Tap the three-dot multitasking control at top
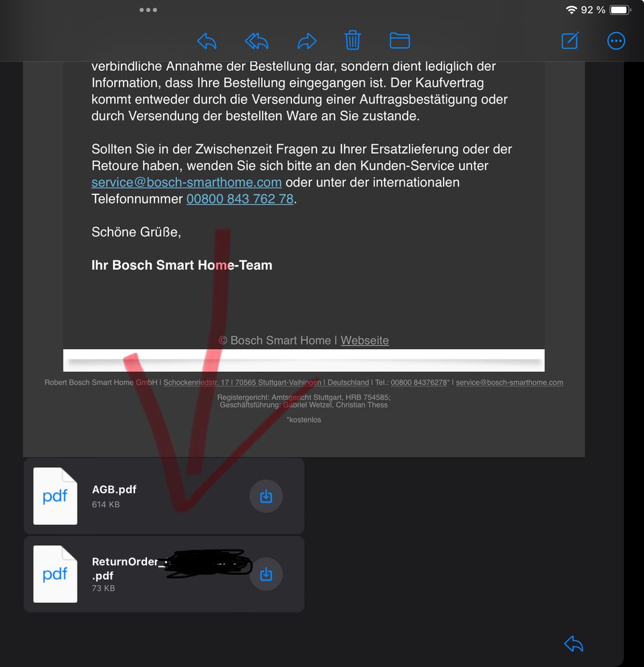644x667 pixels. [x=148, y=10]
